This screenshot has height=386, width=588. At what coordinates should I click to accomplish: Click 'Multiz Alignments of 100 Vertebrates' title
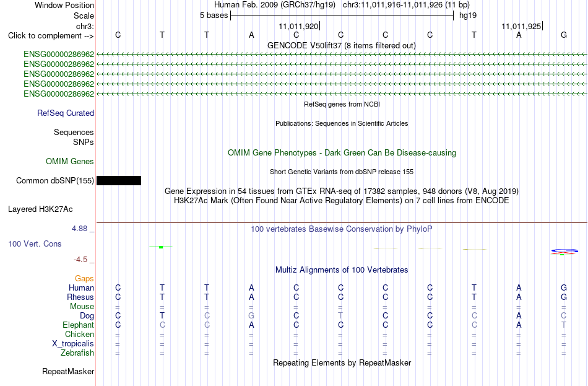click(342, 270)
